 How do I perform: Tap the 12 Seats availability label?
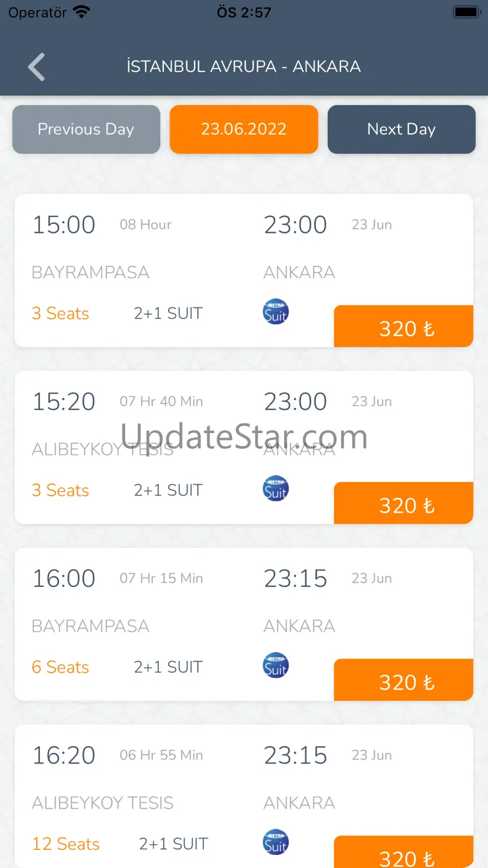coord(66,844)
